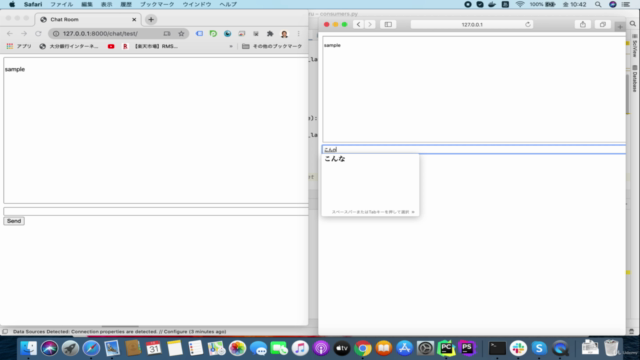Viewport: 640px width, 360px height.
Task: Open Calendar from the Dock
Action: click(153, 348)
